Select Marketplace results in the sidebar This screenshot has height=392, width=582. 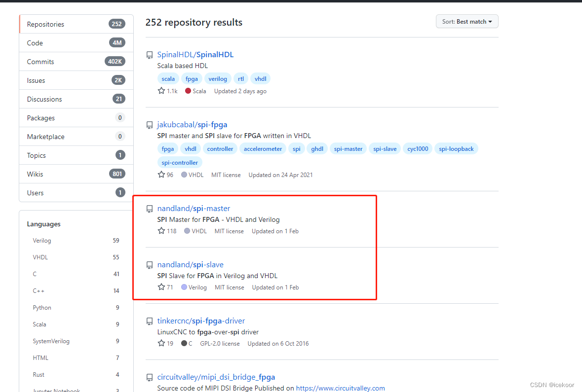point(76,137)
